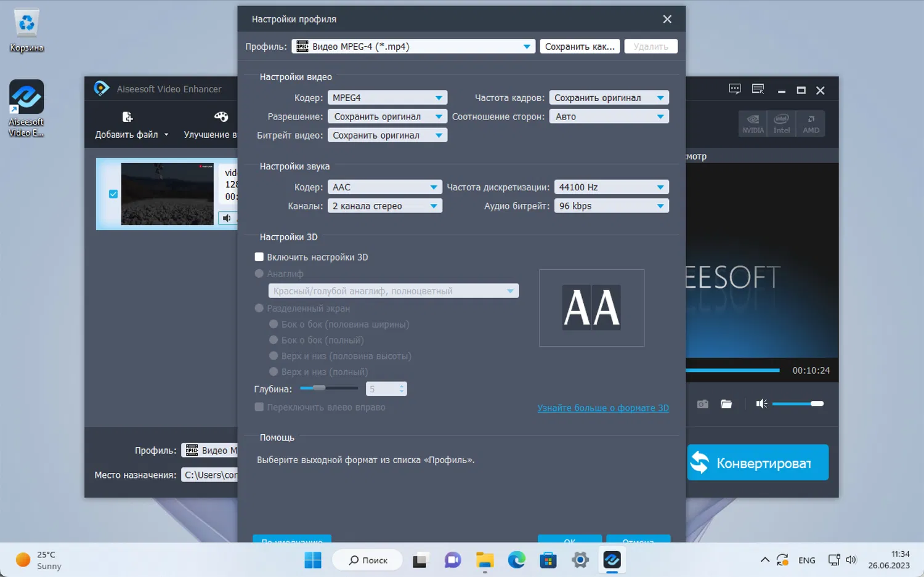Click the video thumbnail in file list
The image size is (924, 577).
click(167, 194)
